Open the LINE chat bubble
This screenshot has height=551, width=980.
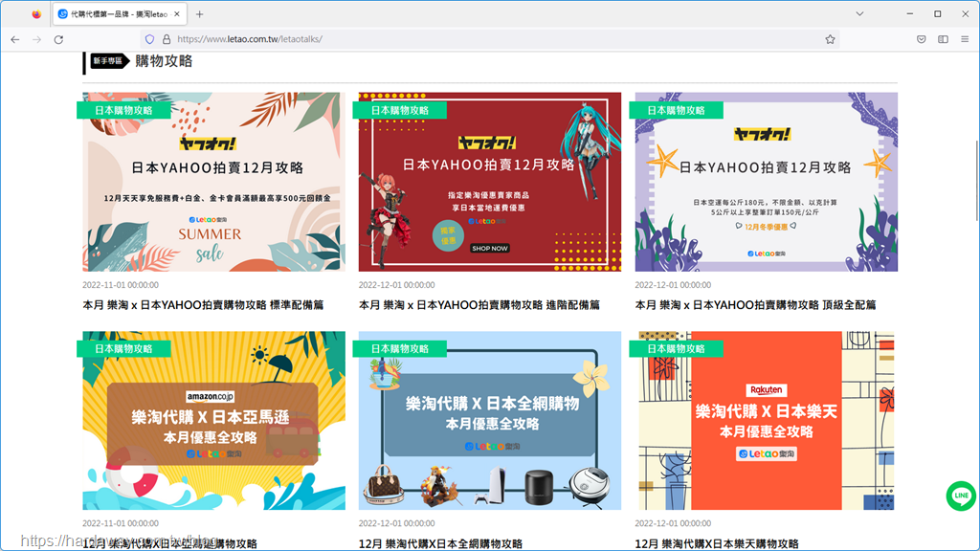pyautogui.click(x=961, y=496)
